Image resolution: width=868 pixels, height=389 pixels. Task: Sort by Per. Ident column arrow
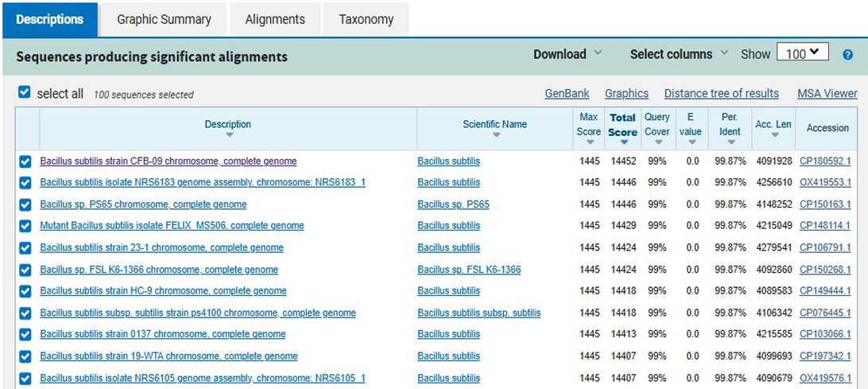pyautogui.click(x=730, y=142)
